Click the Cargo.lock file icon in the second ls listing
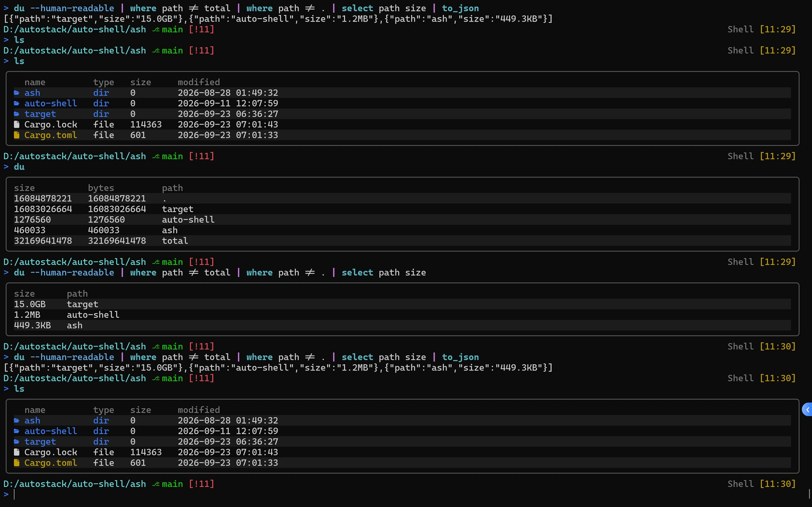Screen dimensions: 812x507 pos(16,452)
